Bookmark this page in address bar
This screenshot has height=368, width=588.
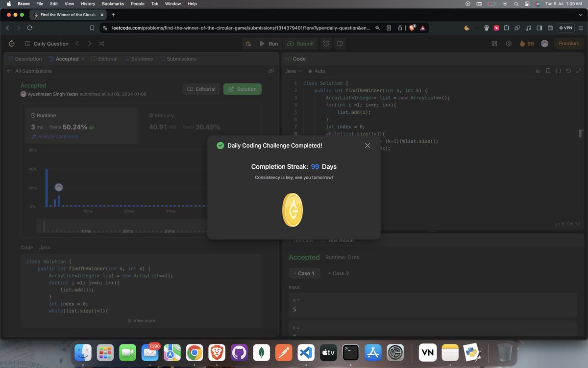92,28
